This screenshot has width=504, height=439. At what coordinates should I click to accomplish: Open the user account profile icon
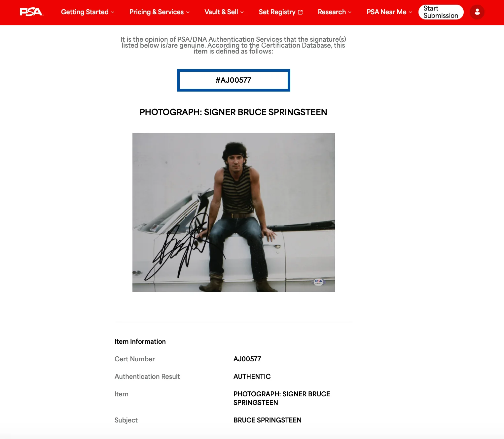pyautogui.click(x=477, y=12)
